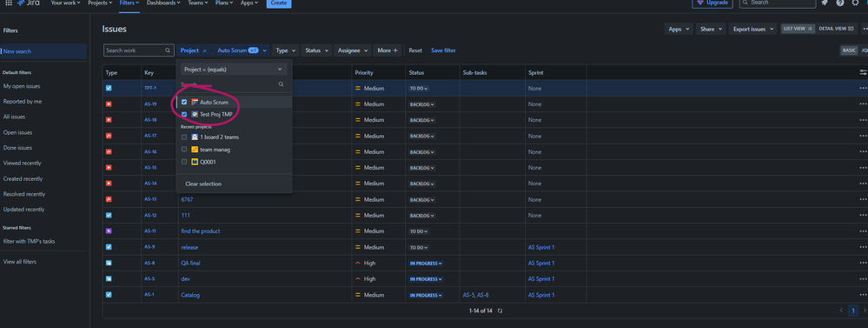Open the row actions menu for TPT-1
This screenshot has width=868, height=328.
(863, 88)
